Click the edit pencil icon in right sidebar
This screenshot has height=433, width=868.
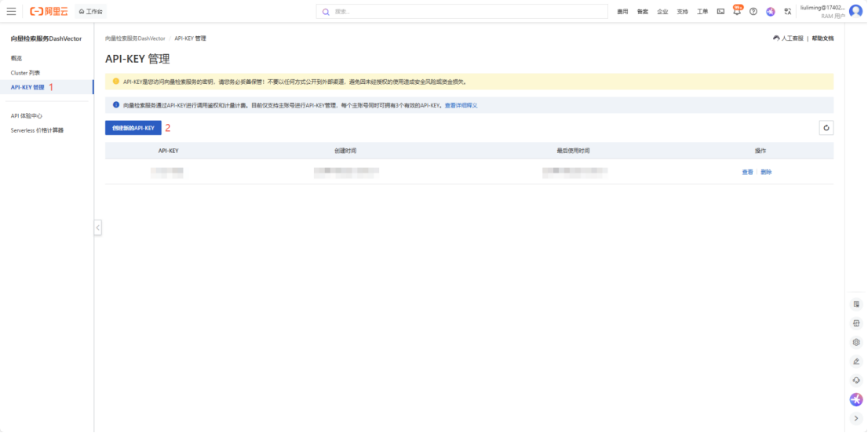click(x=856, y=361)
